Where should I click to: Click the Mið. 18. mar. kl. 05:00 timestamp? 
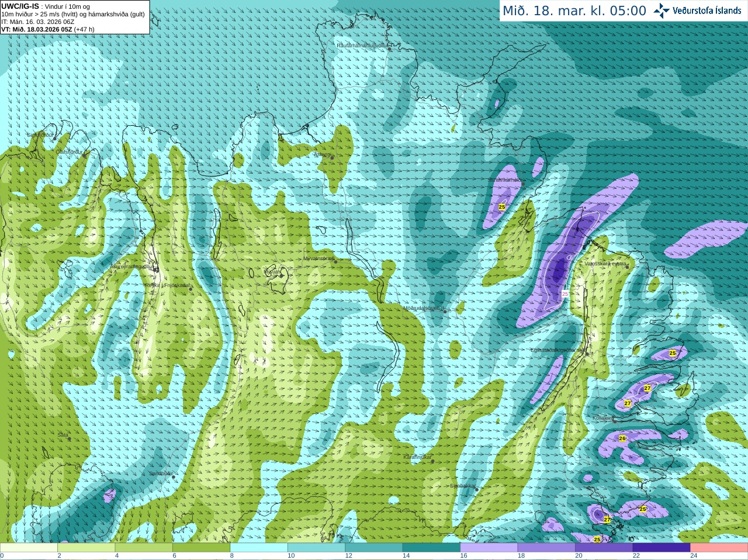click(574, 11)
